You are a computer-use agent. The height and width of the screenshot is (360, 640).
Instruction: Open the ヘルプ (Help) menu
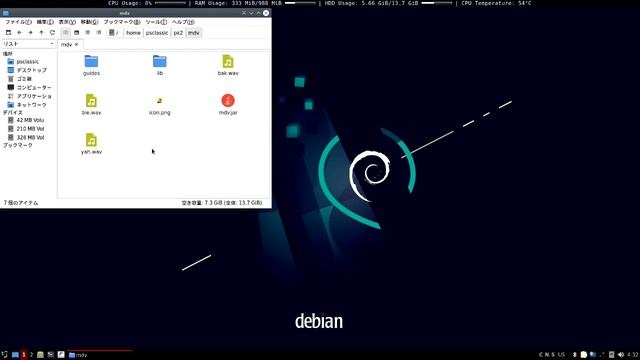coord(183,22)
